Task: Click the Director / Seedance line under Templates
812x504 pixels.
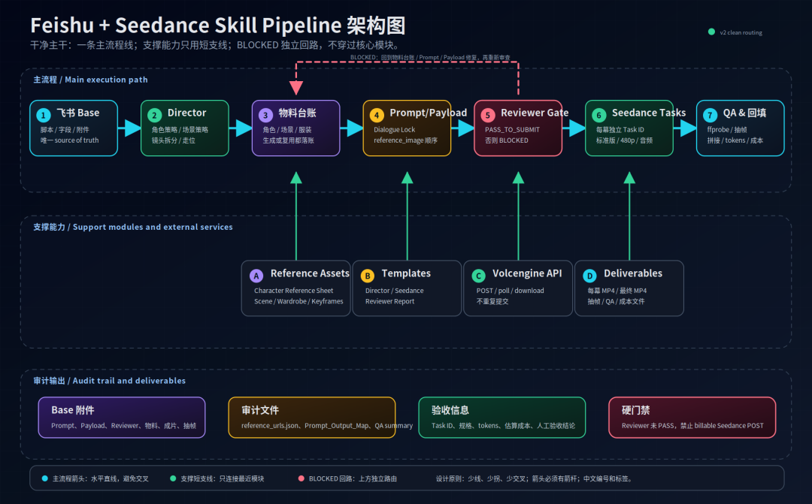Action: tap(394, 291)
